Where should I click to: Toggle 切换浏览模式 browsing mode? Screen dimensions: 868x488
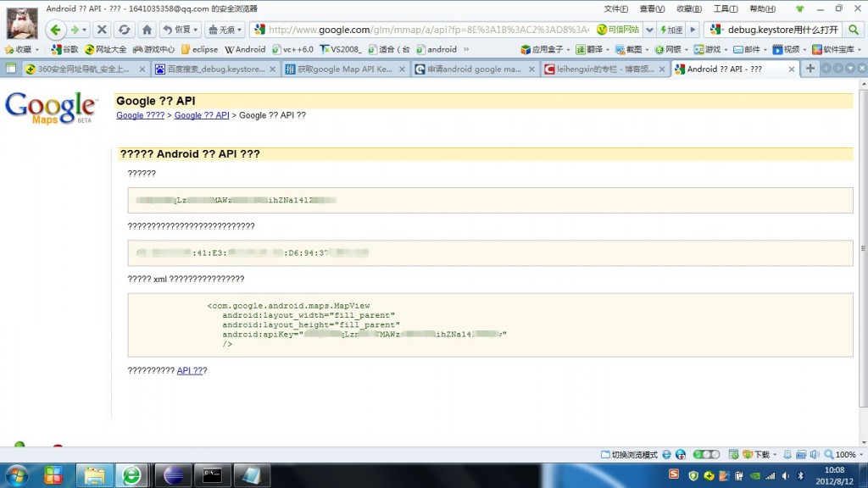pos(630,454)
